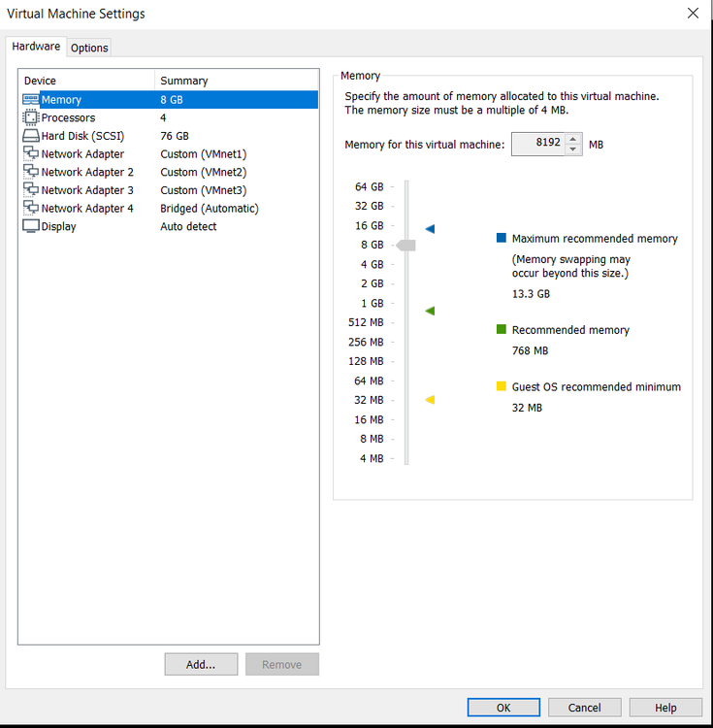Click the Network Adapter 3 icon
The width and height of the screenshot is (713, 728).
coord(31,189)
